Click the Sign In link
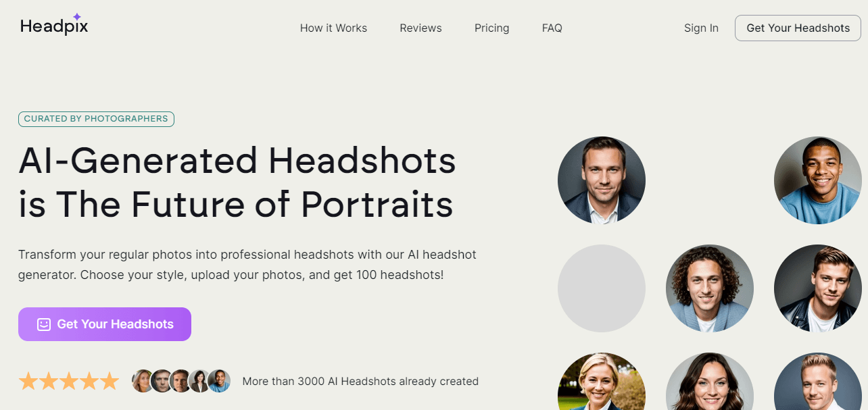868x410 pixels. tap(701, 28)
